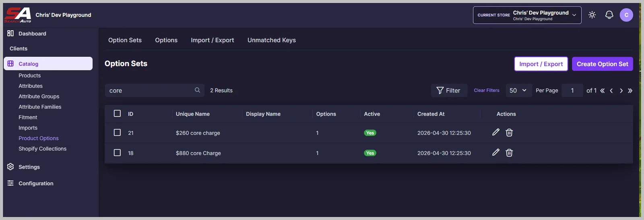Switch to the Options tab
Screen dimensions: 644x220
coord(166,40)
